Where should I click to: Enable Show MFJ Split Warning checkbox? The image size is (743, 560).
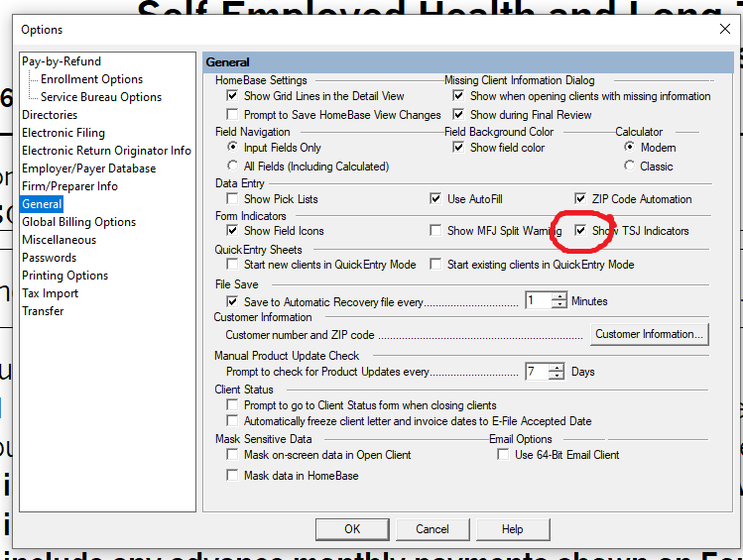(x=436, y=231)
